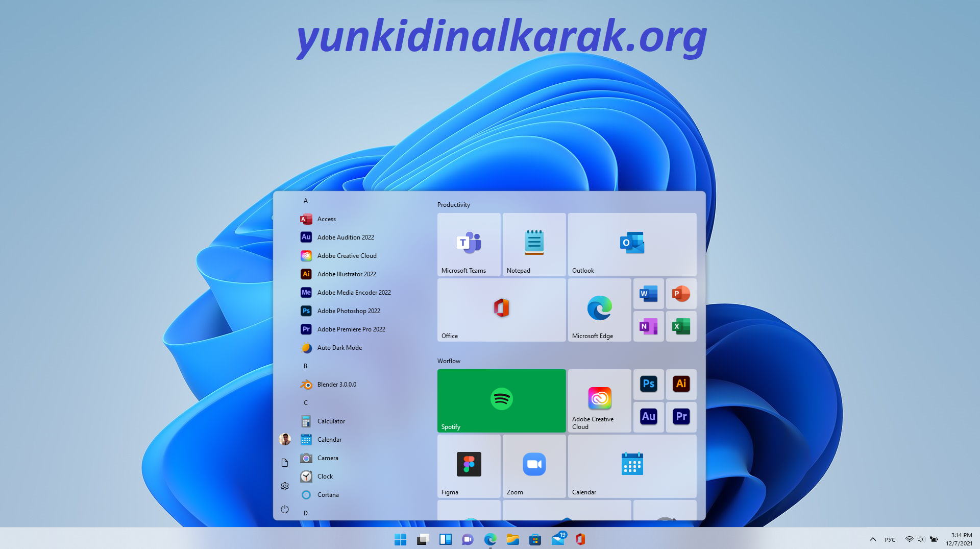Open the PowerPoint small tile
The image size is (980, 549).
pos(681,294)
